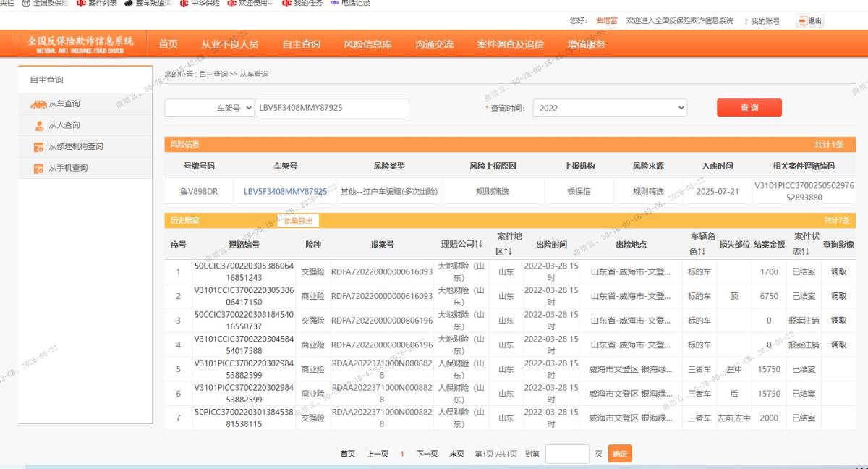Image resolution: width=868 pixels, height=469 pixels.
Task: Click the page number jump input box
Action: [x=567, y=454]
